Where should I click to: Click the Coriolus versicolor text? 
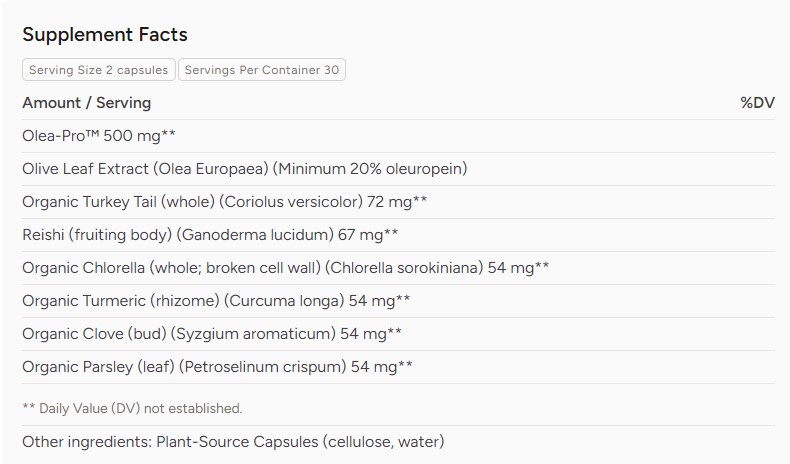(291, 202)
